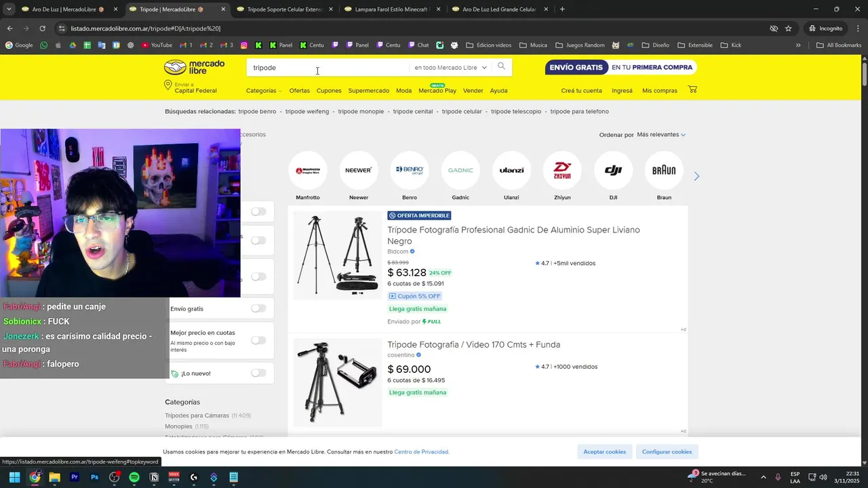The height and width of the screenshot is (488, 868).
Task: Toggle the ¡Lo nuevo! filter
Action: click(x=258, y=373)
